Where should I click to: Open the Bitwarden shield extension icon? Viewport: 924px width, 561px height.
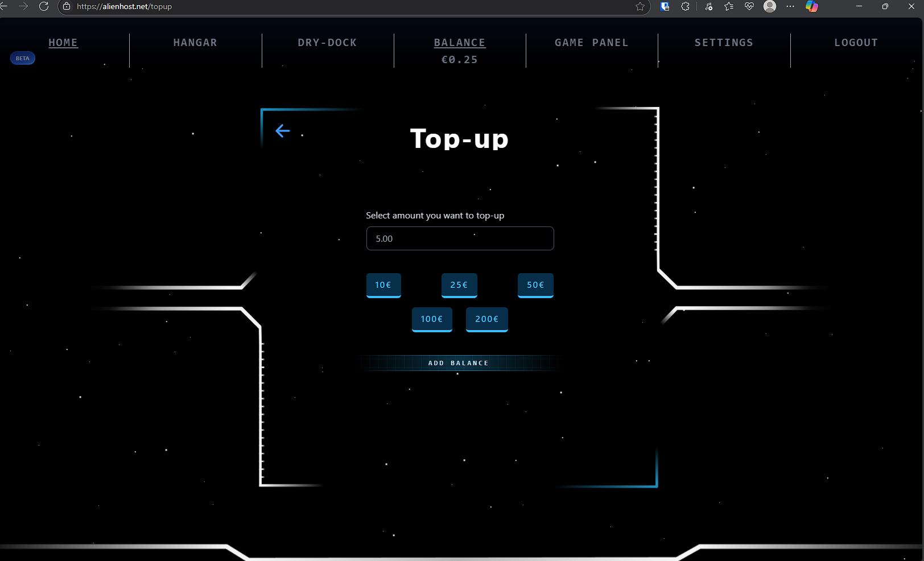tap(665, 6)
